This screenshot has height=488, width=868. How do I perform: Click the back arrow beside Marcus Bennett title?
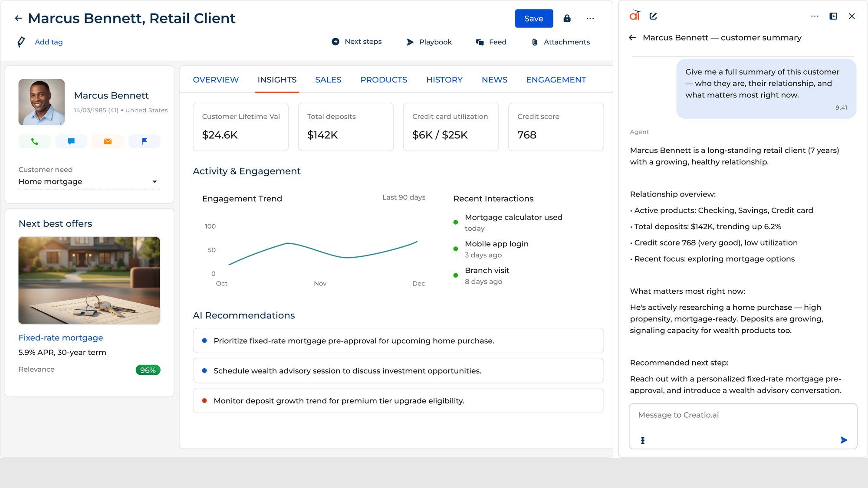click(x=18, y=18)
